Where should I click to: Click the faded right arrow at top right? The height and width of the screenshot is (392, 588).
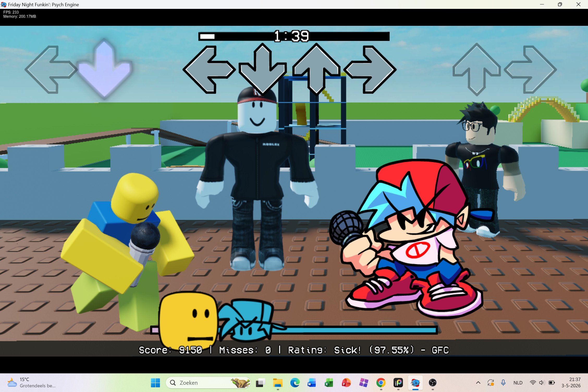[x=530, y=70]
